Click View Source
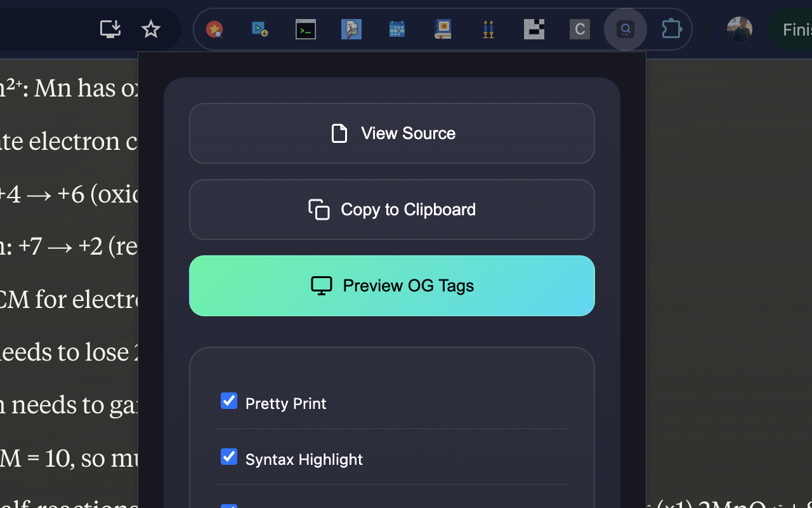This screenshot has height=508, width=812. pos(391,133)
